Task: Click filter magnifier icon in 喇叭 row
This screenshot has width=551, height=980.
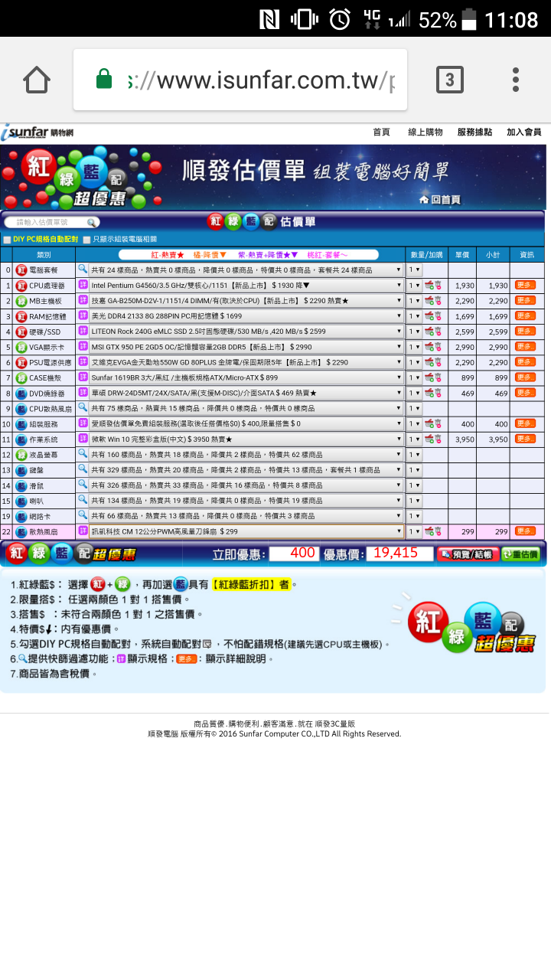Action: click(x=83, y=499)
